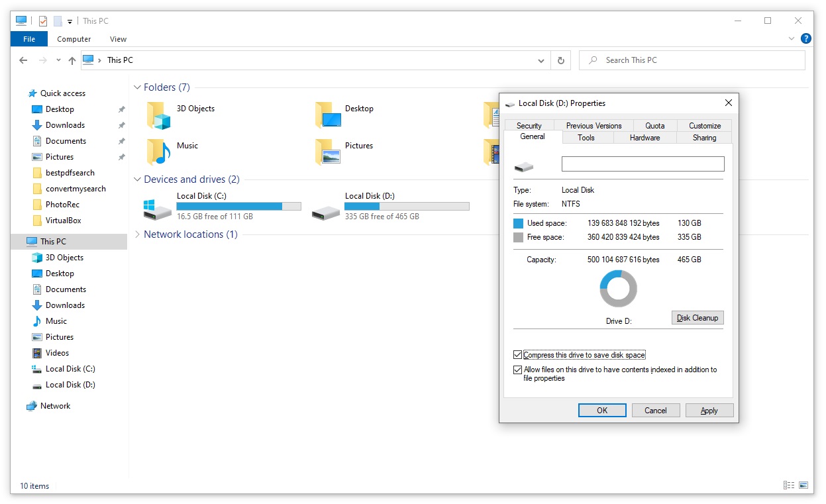Click the drive label text field

click(x=643, y=164)
